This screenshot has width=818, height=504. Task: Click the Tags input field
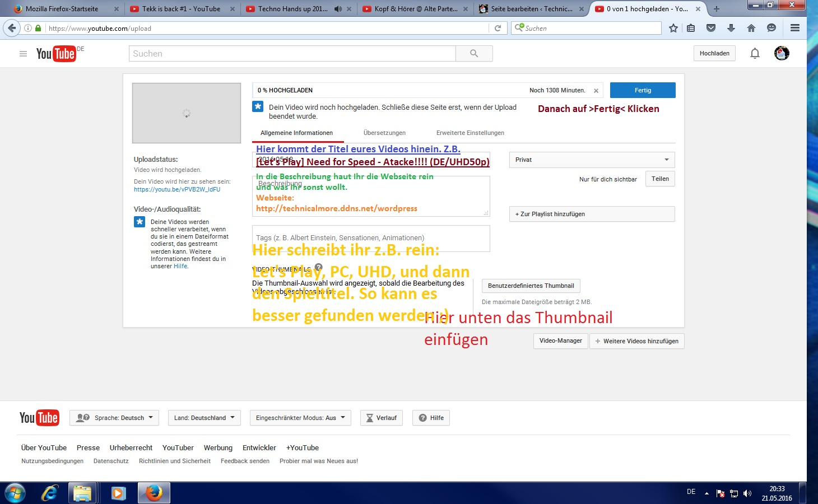(371, 238)
